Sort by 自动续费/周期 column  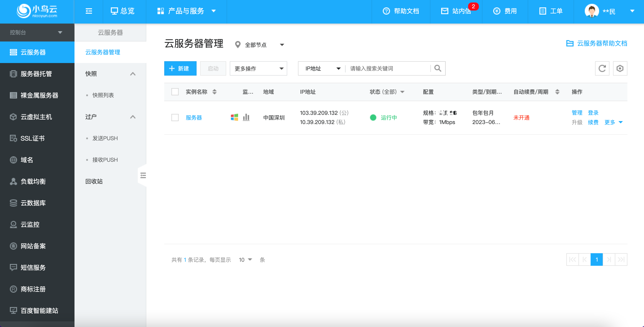pyautogui.click(x=557, y=92)
